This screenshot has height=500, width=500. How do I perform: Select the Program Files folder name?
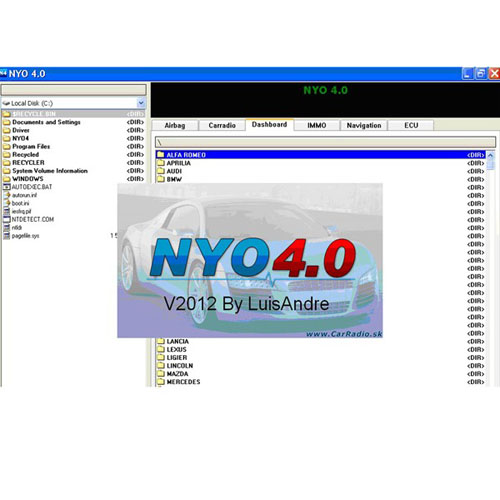[31, 146]
